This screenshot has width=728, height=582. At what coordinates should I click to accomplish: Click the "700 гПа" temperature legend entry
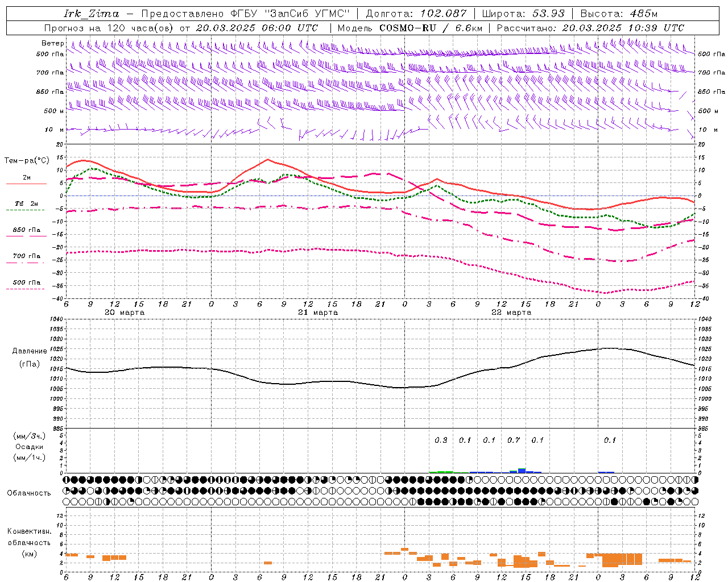27,256
